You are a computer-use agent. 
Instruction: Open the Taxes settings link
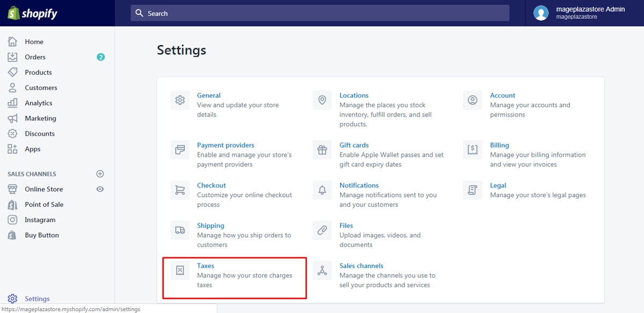click(x=206, y=266)
